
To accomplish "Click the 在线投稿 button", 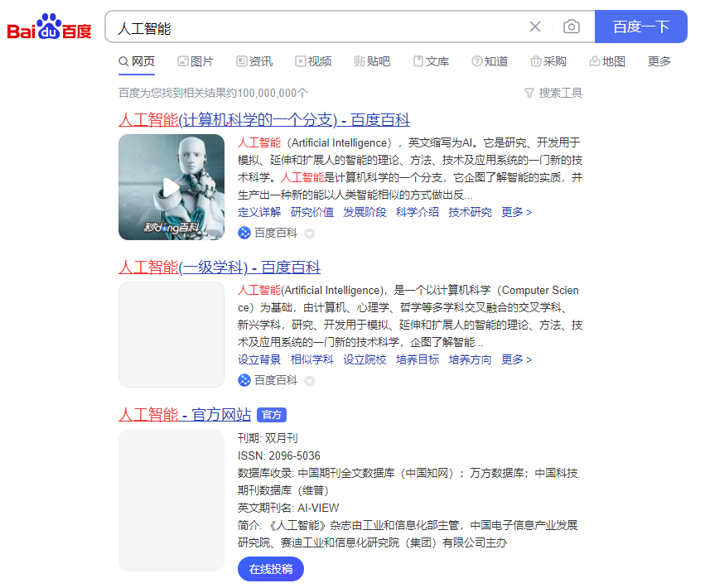I will point(271,569).
